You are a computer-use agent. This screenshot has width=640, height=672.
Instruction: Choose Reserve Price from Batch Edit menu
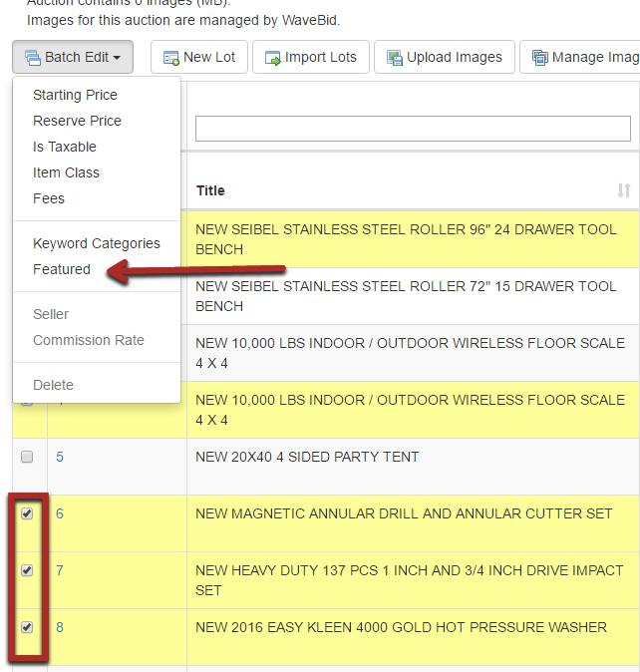[x=77, y=121]
